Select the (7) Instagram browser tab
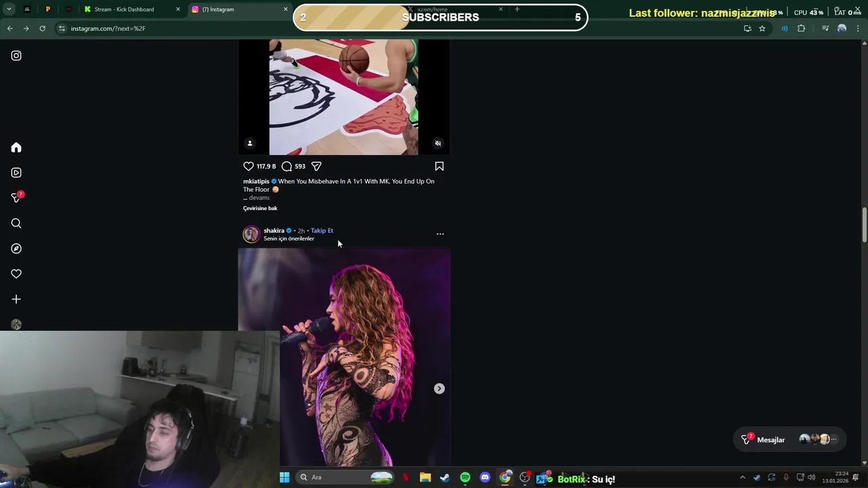This screenshot has height=488, width=868. point(239,9)
